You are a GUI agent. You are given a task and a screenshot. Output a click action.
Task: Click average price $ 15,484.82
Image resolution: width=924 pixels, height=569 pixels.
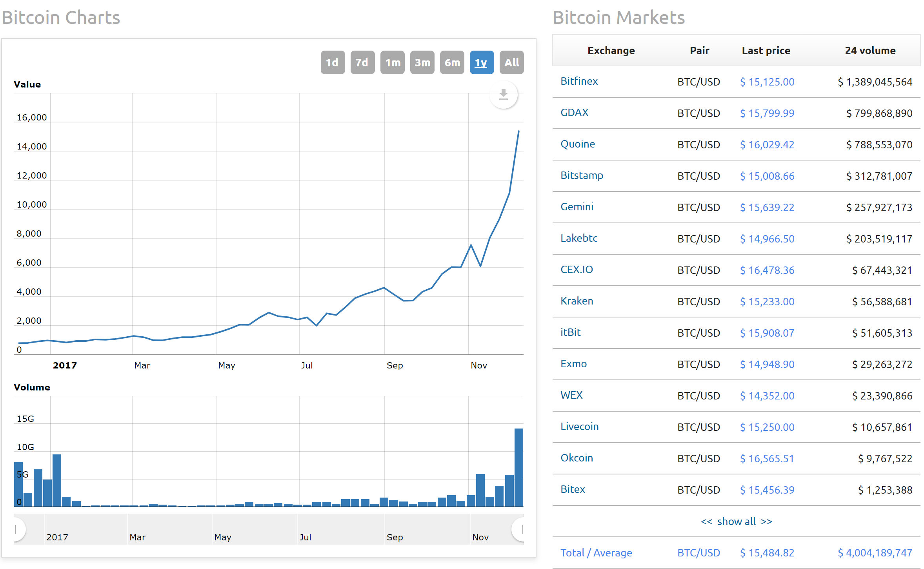coord(767,553)
